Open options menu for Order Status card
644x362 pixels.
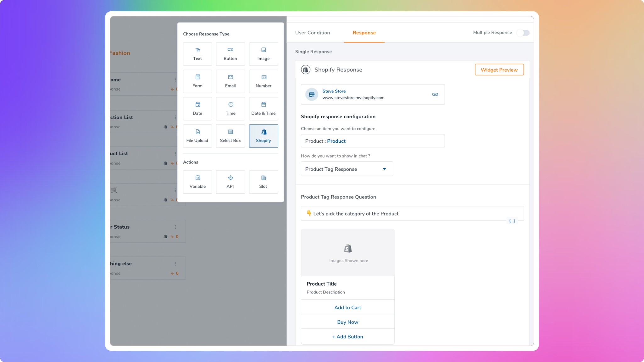point(175,227)
